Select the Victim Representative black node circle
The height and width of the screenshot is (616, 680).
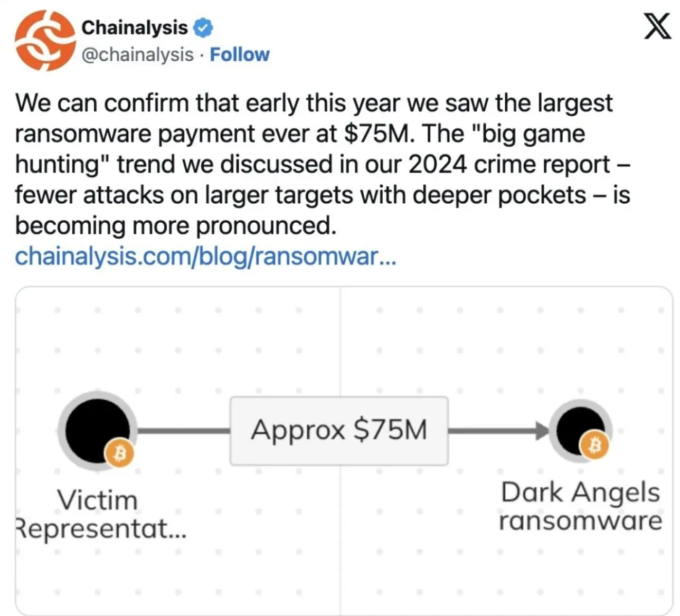[x=96, y=429]
